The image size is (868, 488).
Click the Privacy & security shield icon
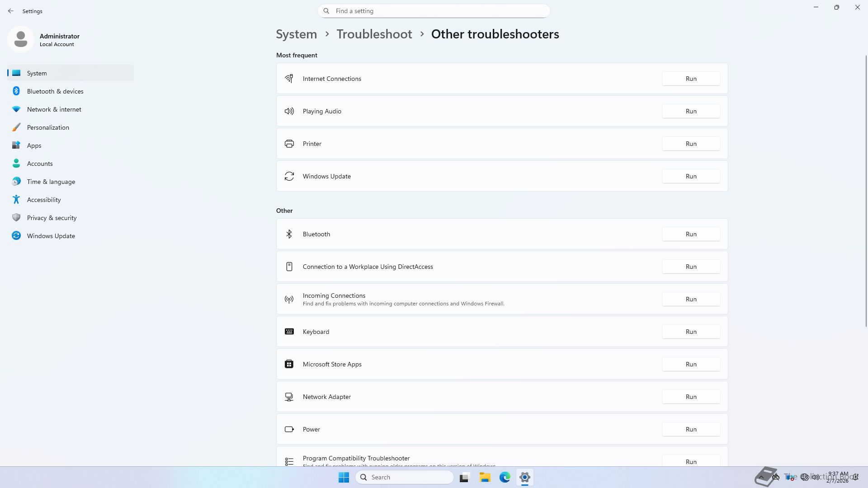(x=16, y=218)
